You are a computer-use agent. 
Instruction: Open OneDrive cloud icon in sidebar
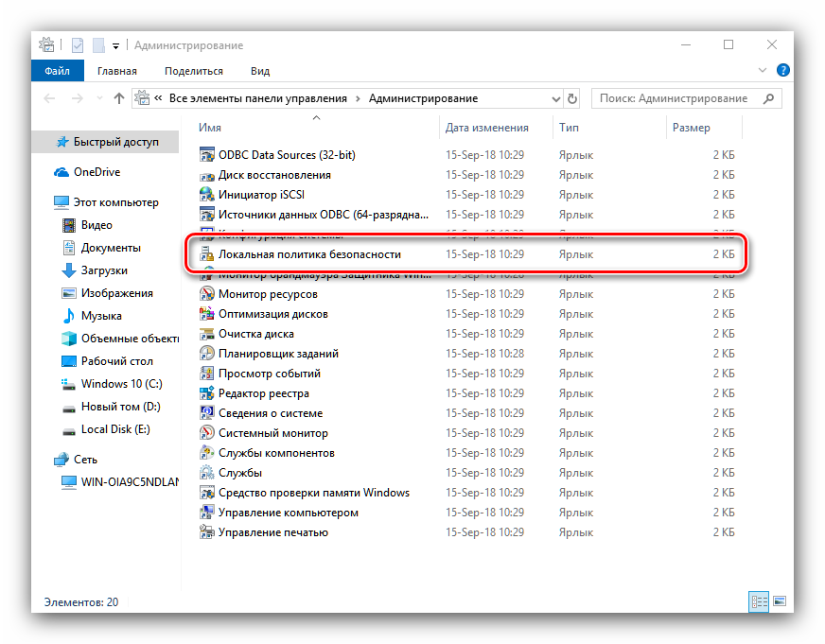click(61, 172)
